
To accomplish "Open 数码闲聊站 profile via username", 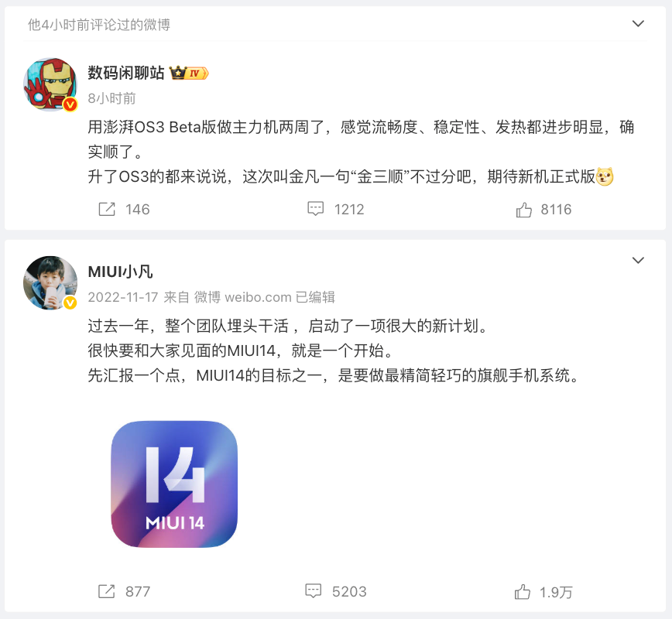I will coord(126,73).
